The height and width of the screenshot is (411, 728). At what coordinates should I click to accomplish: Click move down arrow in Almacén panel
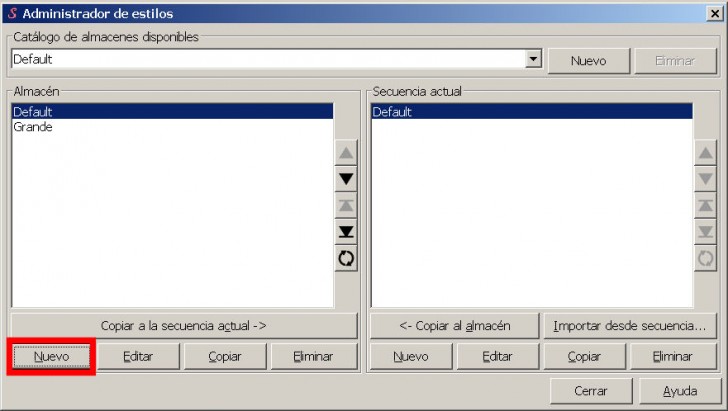tap(346, 179)
